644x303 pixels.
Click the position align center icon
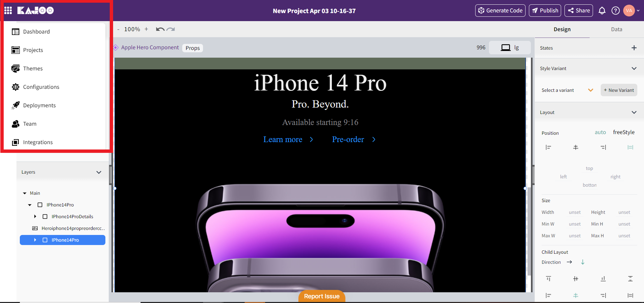tap(576, 147)
